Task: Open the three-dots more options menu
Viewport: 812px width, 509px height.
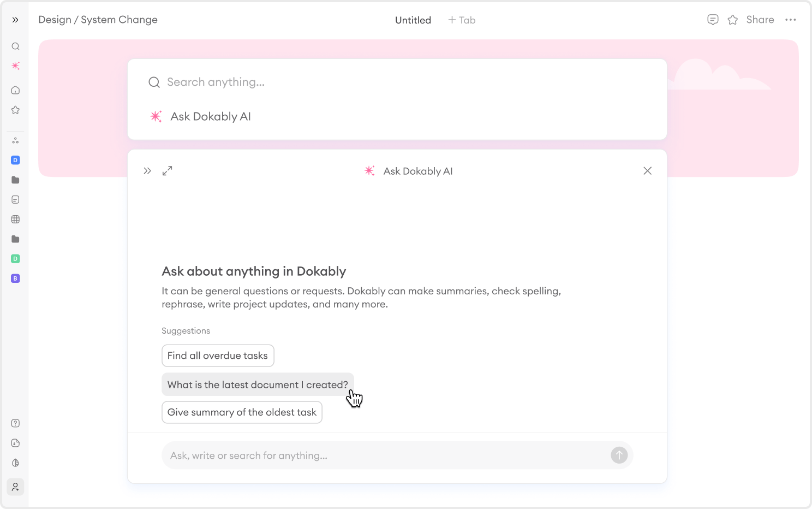Action: tap(791, 20)
